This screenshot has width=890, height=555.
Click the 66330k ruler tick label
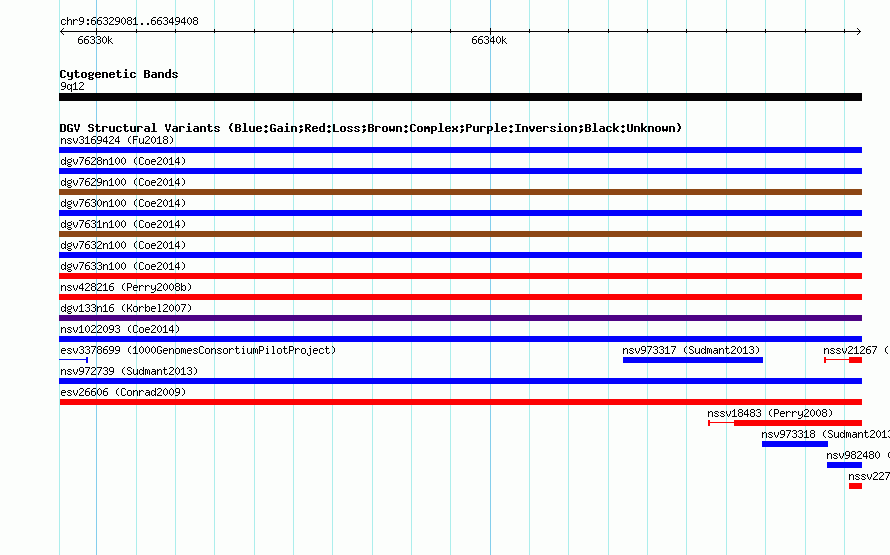95,40
